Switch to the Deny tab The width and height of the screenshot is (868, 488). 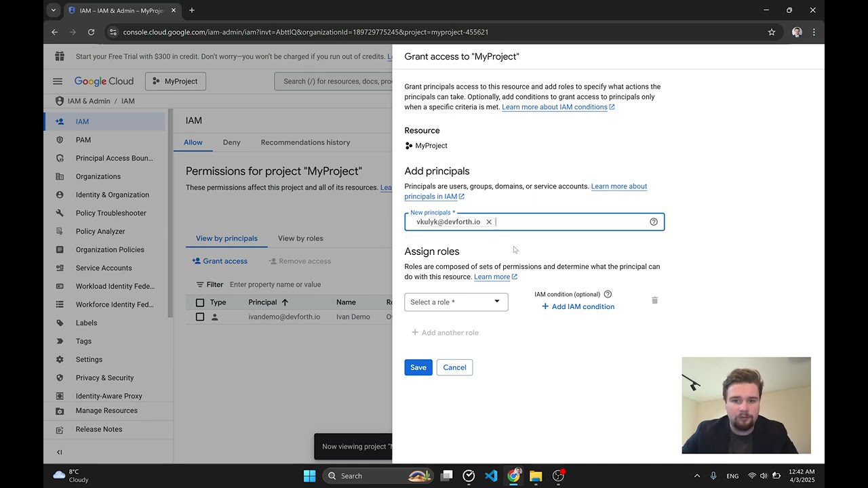pyautogui.click(x=231, y=142)
